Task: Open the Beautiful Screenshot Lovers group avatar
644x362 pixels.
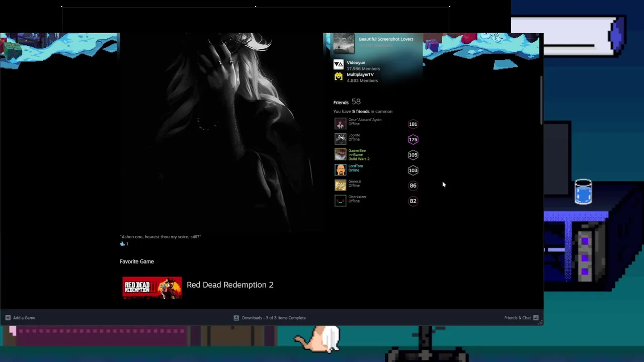Action: 344,43
